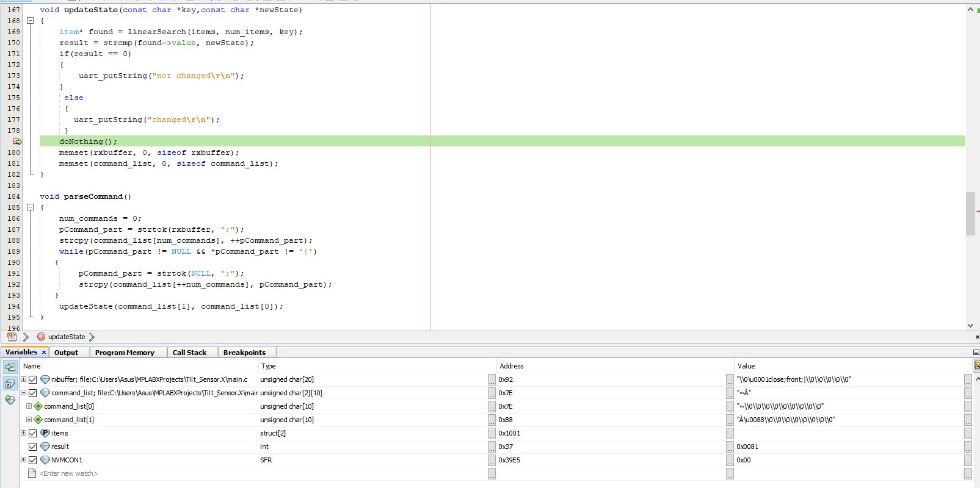Click the P icon beside items
980x488 pixels.
(x=45, y=433)
